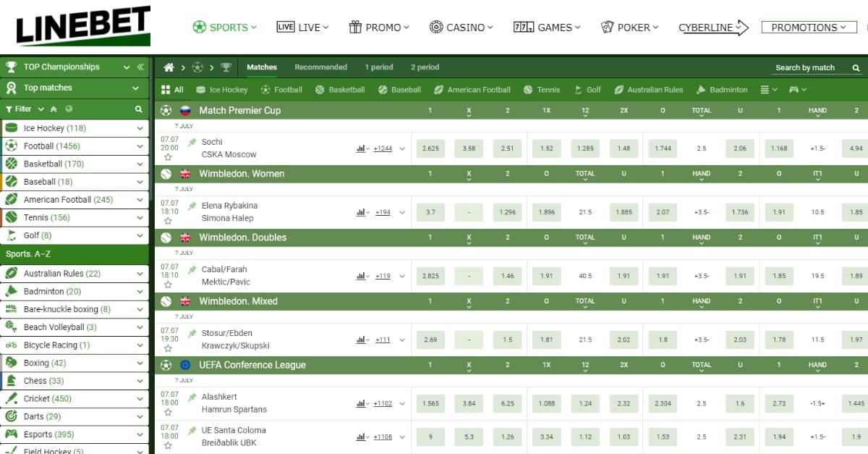
Task: Open statistics chart icon for Rybakina match
Action: coord(361,212)
